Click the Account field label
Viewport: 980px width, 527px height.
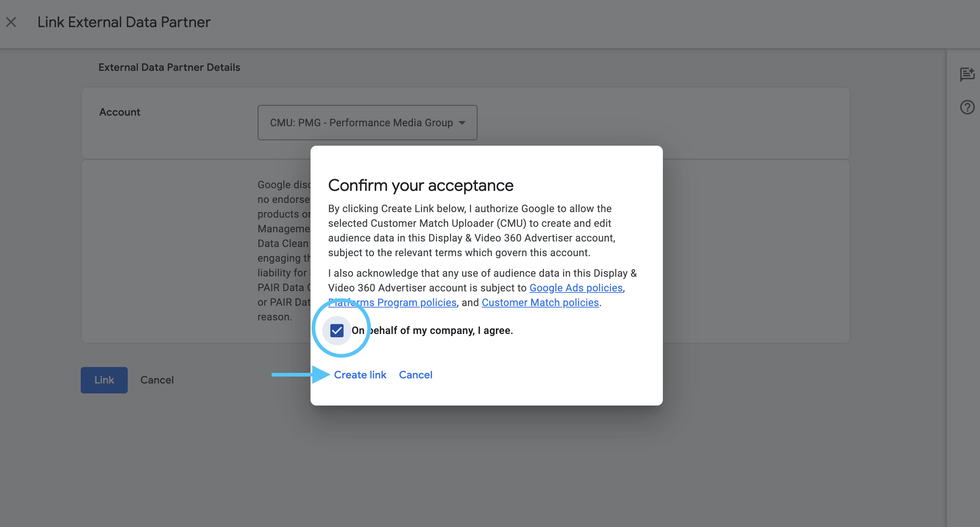point(119,112)
